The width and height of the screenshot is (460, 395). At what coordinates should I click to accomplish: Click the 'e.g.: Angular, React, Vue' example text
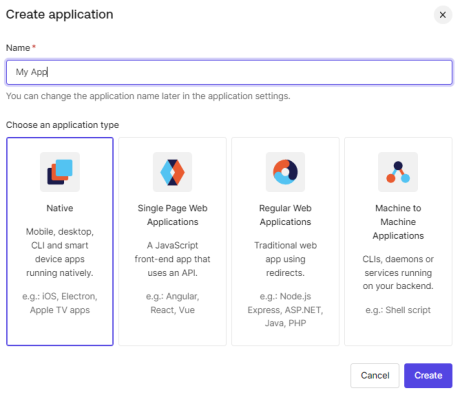(172, 303)
